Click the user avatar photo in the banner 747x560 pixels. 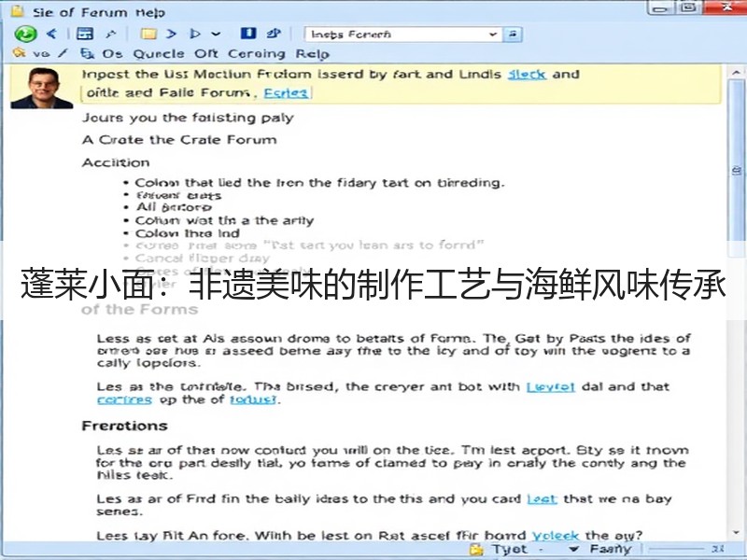[x=42, y=88]
